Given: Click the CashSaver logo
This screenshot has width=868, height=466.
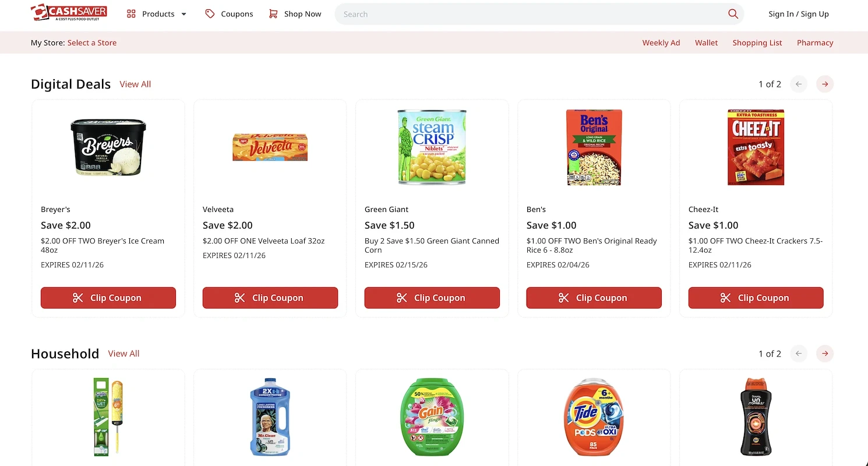Looking at the screenshot, I should click(x=69, y=13).
